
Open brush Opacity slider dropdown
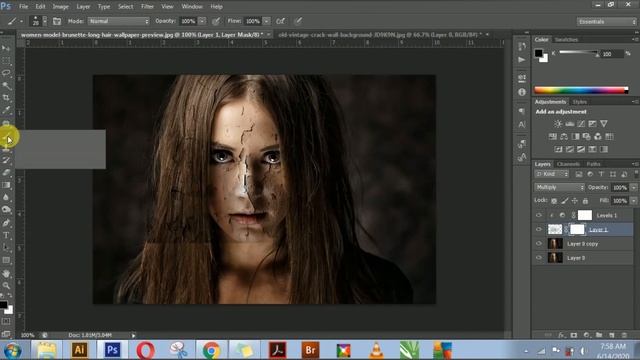202,21
